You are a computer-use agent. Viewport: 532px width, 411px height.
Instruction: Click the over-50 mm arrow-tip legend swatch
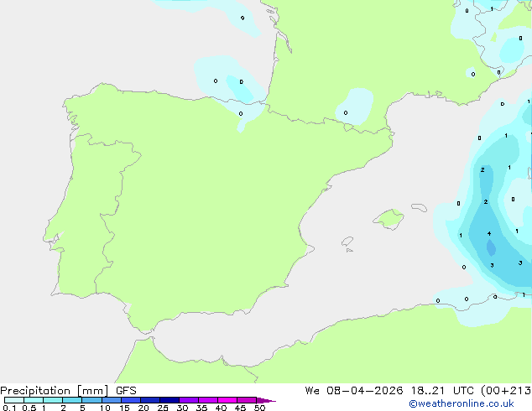tap(266, 400)
